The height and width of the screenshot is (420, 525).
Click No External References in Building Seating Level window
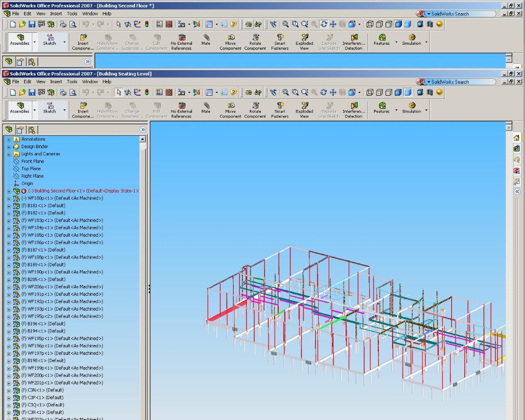pyautogui.click(x=181, y=110)
